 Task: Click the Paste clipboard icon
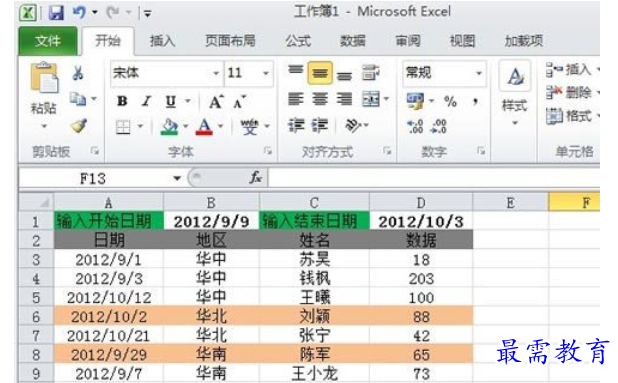44,78
